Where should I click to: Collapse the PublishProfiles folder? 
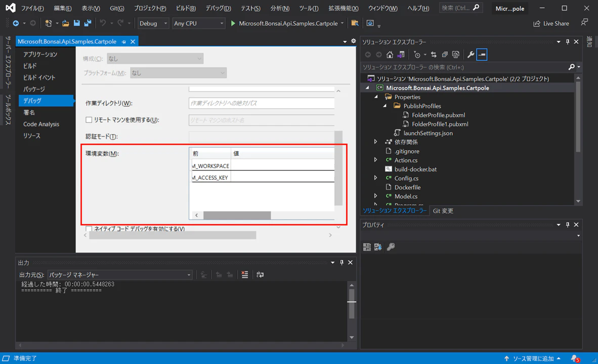tap(385, 106)
